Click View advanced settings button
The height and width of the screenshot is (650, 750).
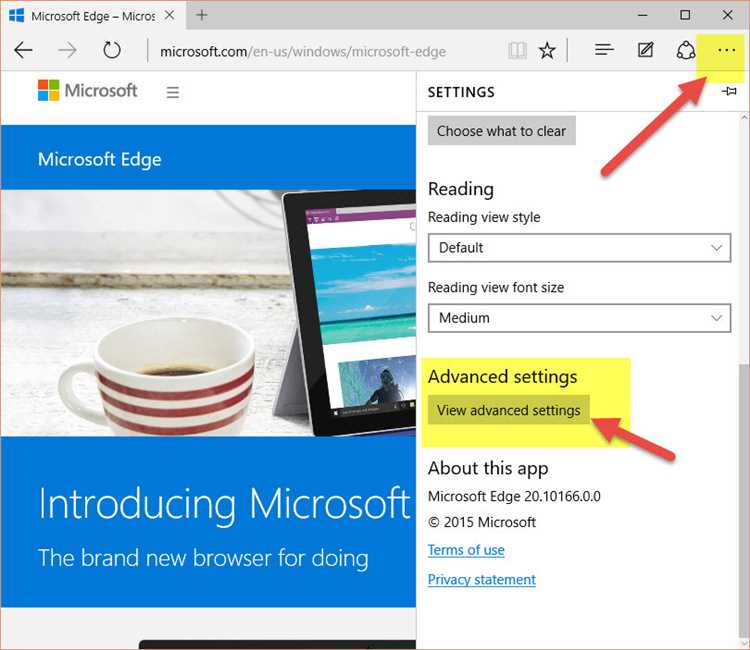(x=508, y=410)
